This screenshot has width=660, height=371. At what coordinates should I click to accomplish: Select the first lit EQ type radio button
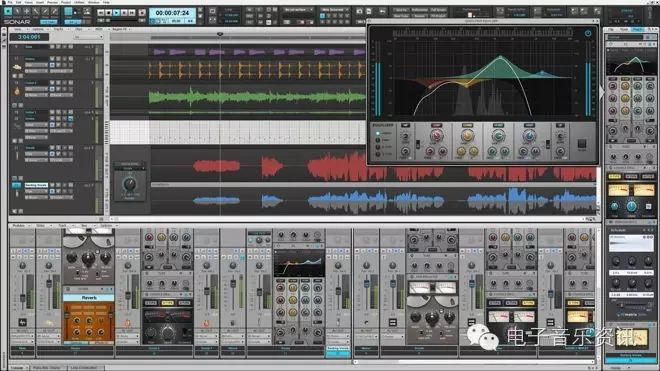point(378,133)
